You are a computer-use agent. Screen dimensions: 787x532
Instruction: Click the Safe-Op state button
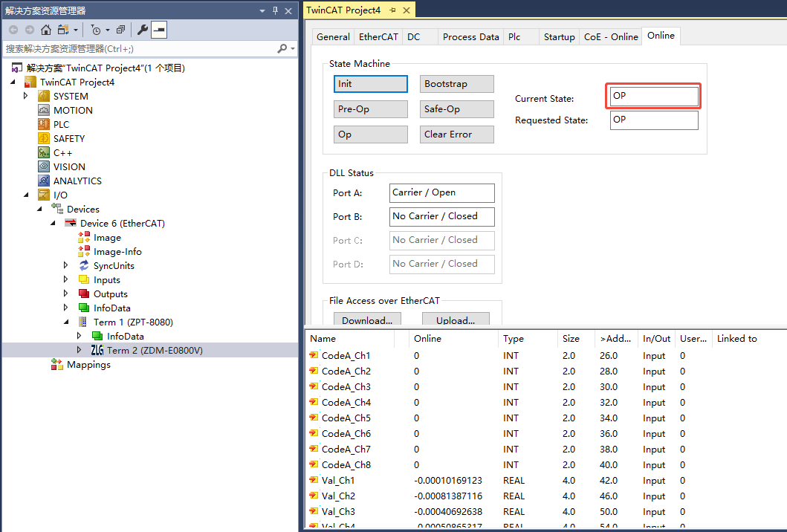(x=456, y=109)
